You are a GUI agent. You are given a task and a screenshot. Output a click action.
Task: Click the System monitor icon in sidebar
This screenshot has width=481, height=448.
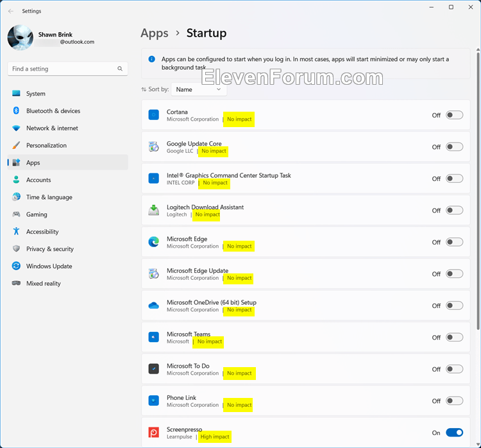pos(16,93)
